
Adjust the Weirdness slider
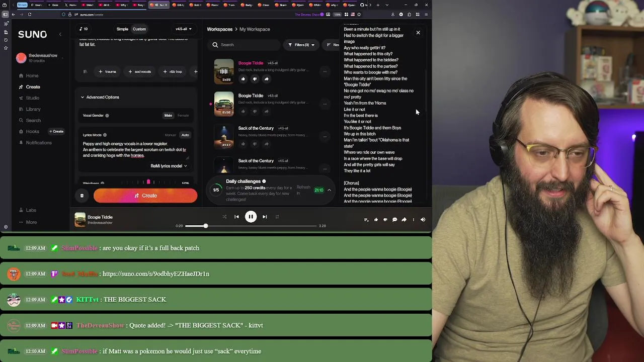148,183
